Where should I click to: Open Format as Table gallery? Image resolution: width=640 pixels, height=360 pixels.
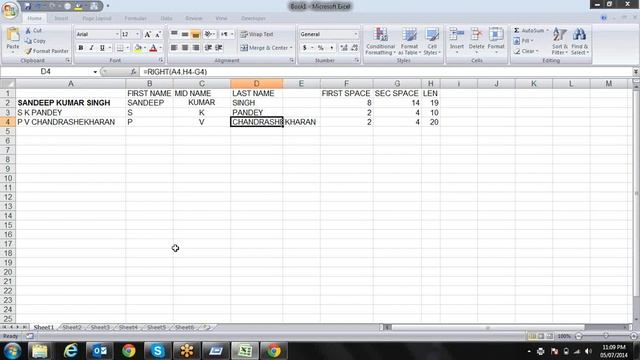(x=409, y=41)
